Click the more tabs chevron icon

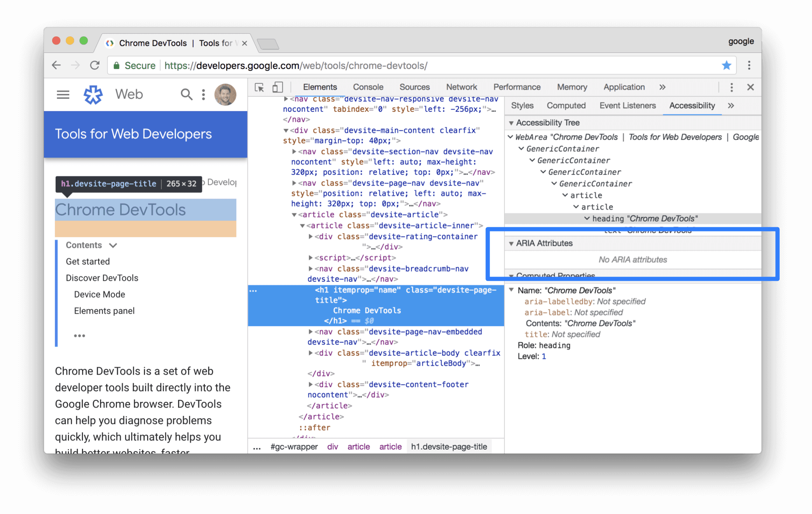pyautogui.click(x=662, y=87)
